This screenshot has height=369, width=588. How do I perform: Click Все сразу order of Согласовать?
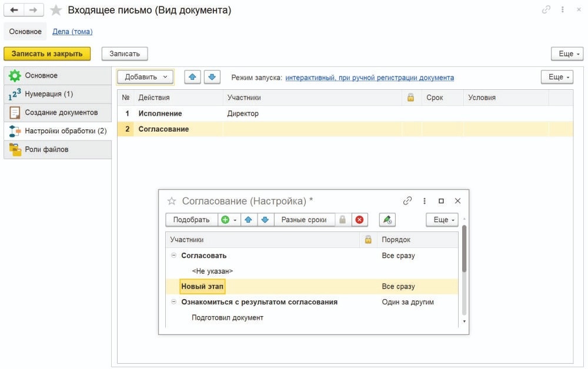398,256
